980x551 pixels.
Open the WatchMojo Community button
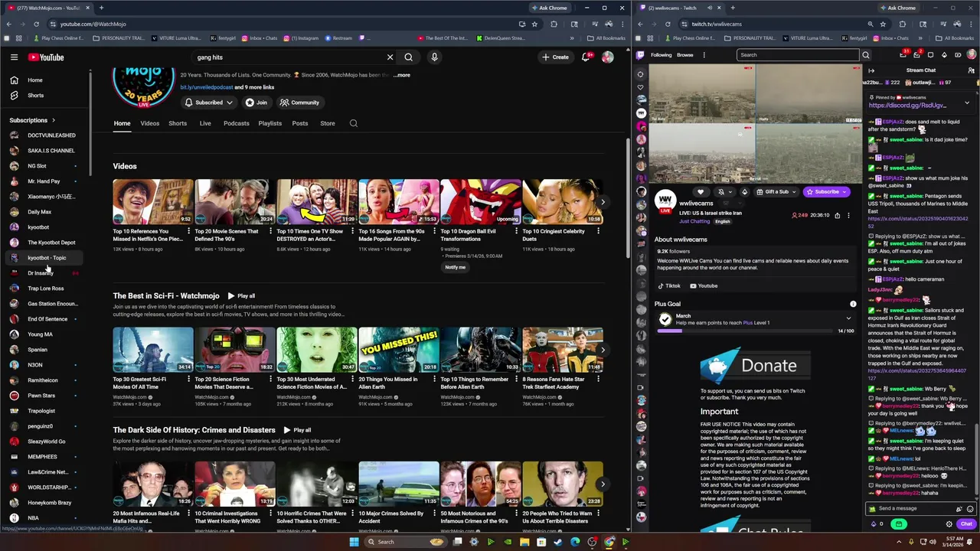click(299, 103)
